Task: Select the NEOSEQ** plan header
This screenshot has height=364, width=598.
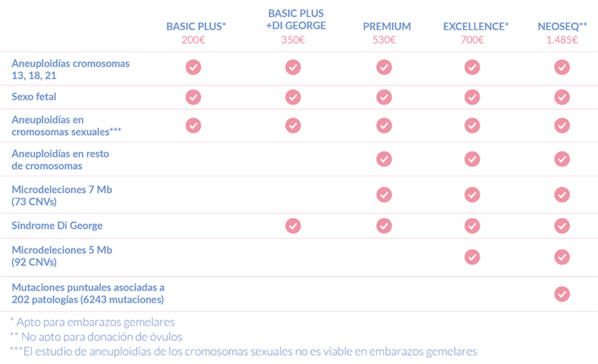Action: pos(563,26)
